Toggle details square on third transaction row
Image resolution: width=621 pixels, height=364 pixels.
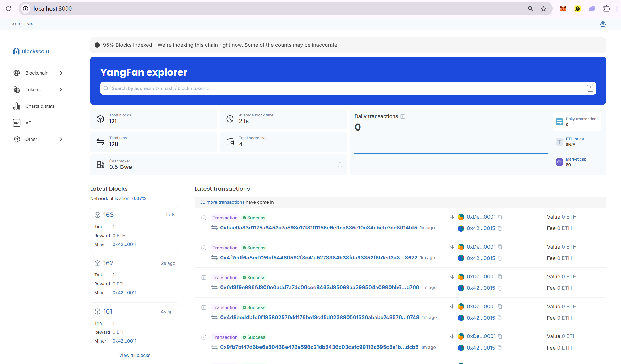(204, 278)
